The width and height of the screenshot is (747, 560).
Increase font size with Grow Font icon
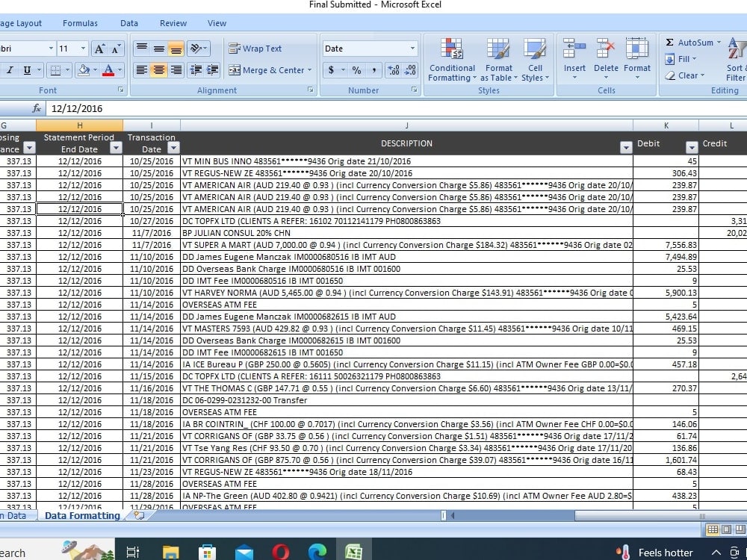(x=99, y=49)
